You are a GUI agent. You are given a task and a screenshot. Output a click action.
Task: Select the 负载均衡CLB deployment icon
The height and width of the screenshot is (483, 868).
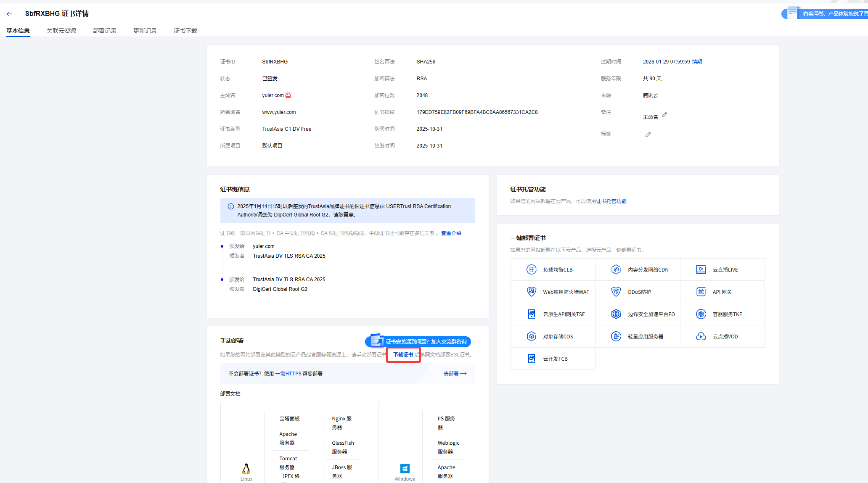coord(532,269)
